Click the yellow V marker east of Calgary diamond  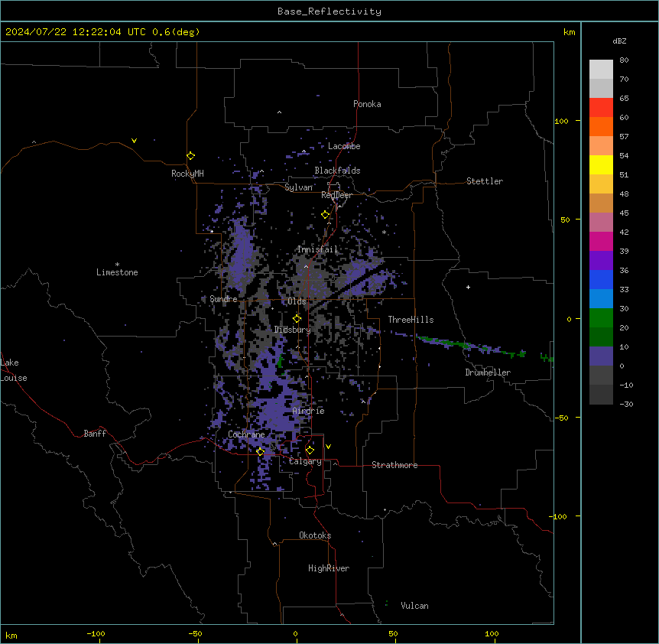coord(328,447)
